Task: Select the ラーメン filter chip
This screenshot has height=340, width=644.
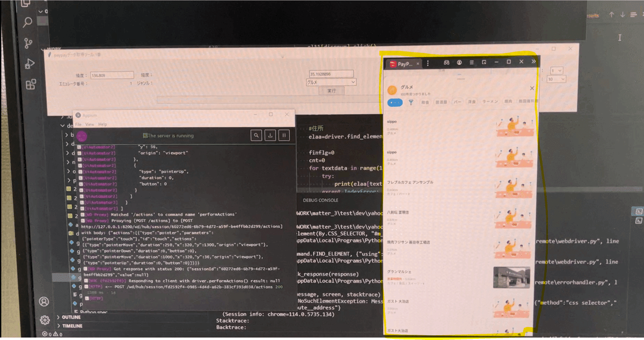Action: pyautogui.click(x=490, y=101)
